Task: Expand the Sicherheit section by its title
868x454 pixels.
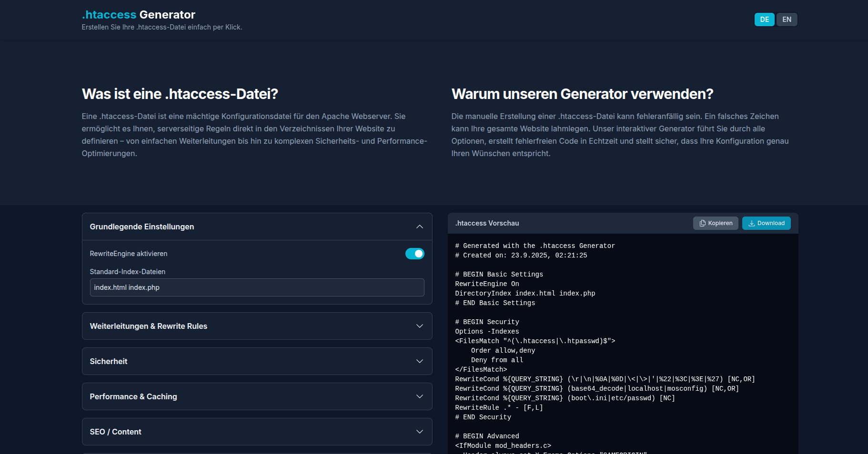Action: click(x=109, y=361)
